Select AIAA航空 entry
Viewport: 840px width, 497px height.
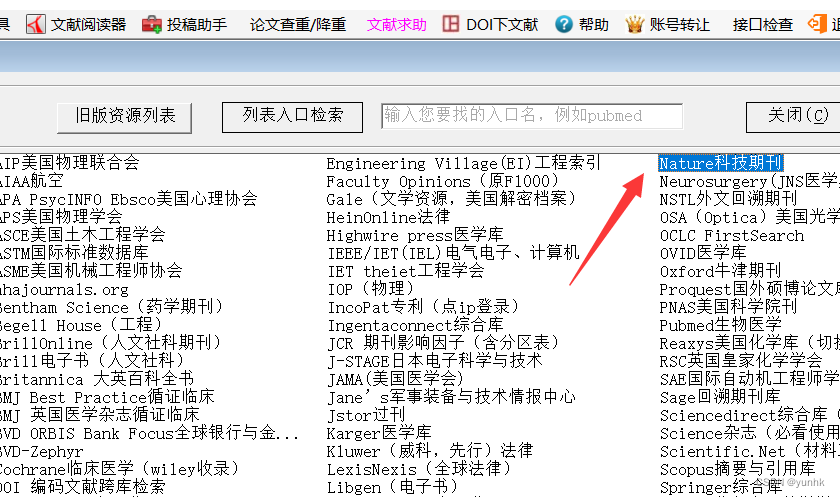pos(32,180)
